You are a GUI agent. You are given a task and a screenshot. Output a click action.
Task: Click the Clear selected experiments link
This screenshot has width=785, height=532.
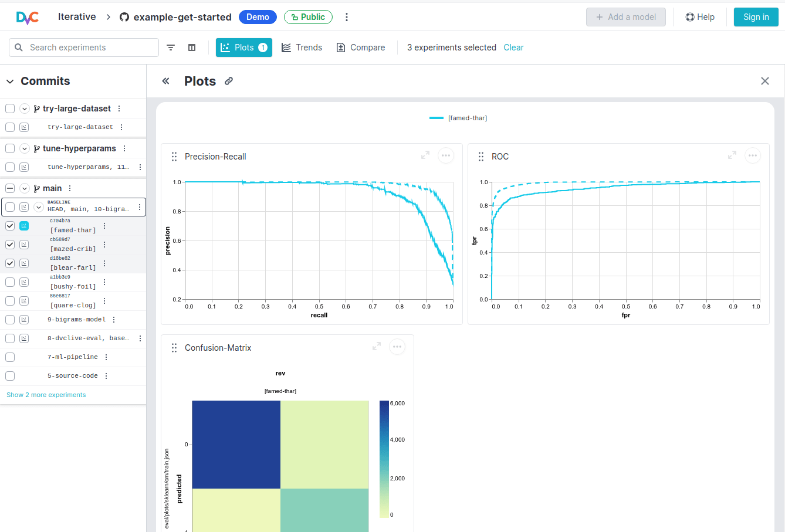tap(513, 48)
